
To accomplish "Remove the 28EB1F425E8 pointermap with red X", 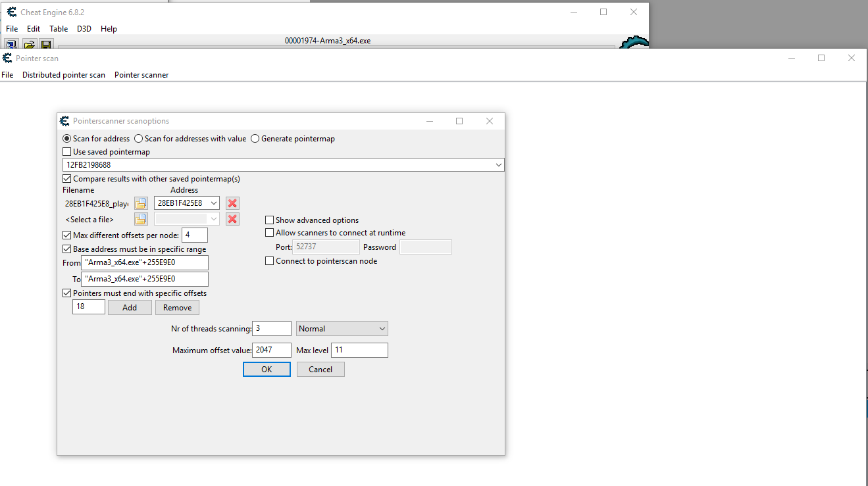I will click(x=232, y=203).
